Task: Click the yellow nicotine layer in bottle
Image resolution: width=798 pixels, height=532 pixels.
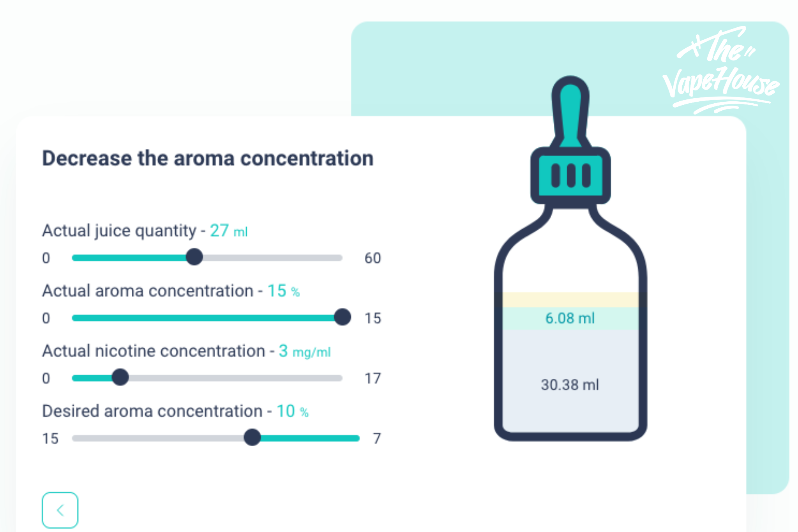Action: [x=570, y=300]
